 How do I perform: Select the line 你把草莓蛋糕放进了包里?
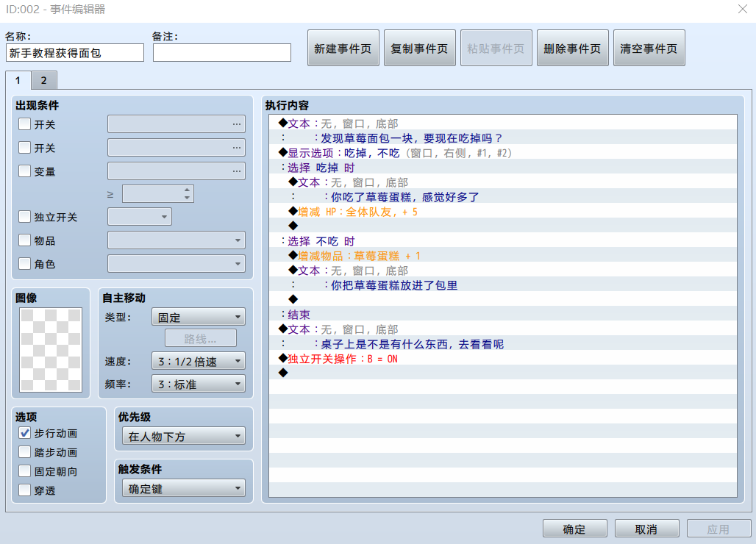pos(503,285)
